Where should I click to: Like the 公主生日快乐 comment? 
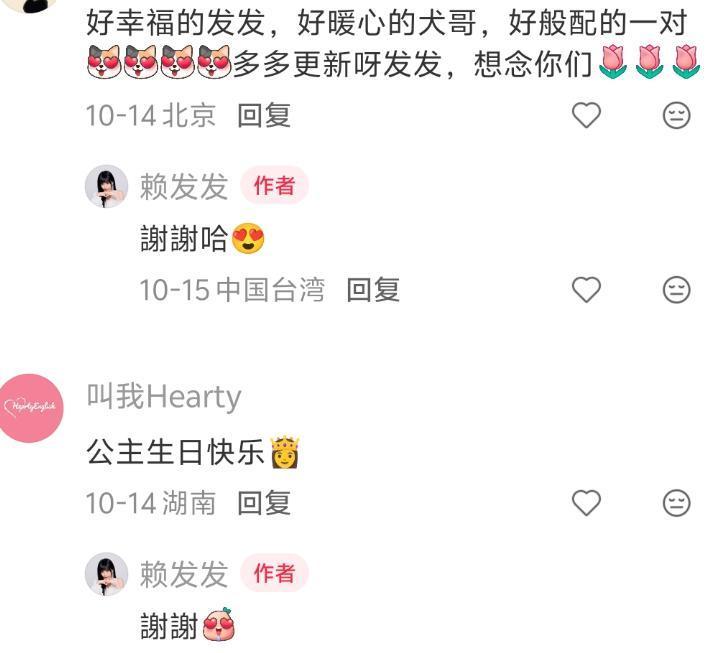tap(586, 503)
